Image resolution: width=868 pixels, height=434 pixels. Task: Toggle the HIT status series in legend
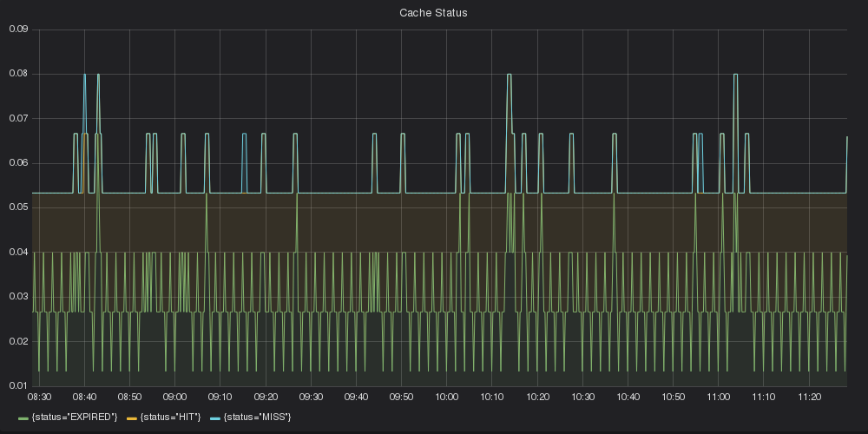point(170,417)
